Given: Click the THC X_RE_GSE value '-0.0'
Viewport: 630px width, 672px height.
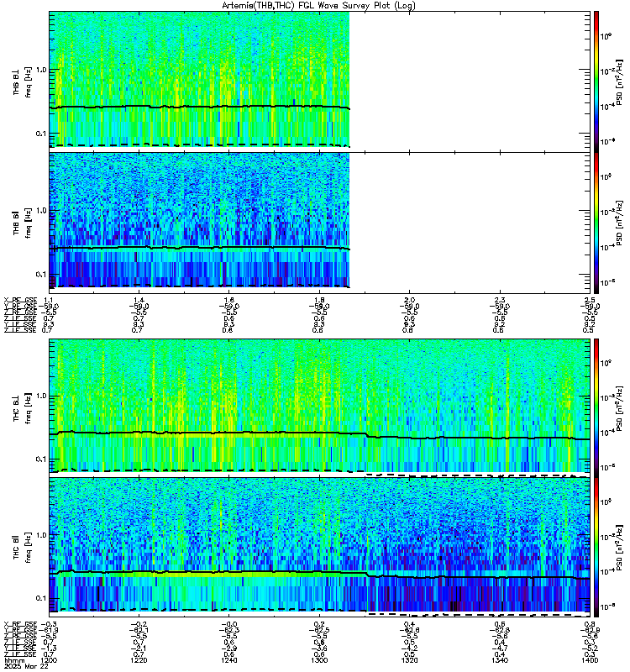Looking at the screenshot, I should tap(228, 624).
